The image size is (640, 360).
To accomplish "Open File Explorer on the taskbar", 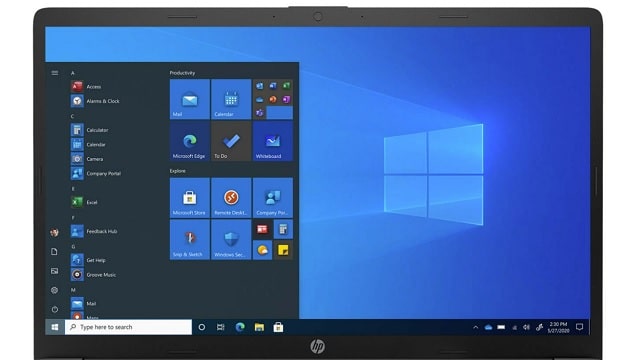I will coord(259,327).
